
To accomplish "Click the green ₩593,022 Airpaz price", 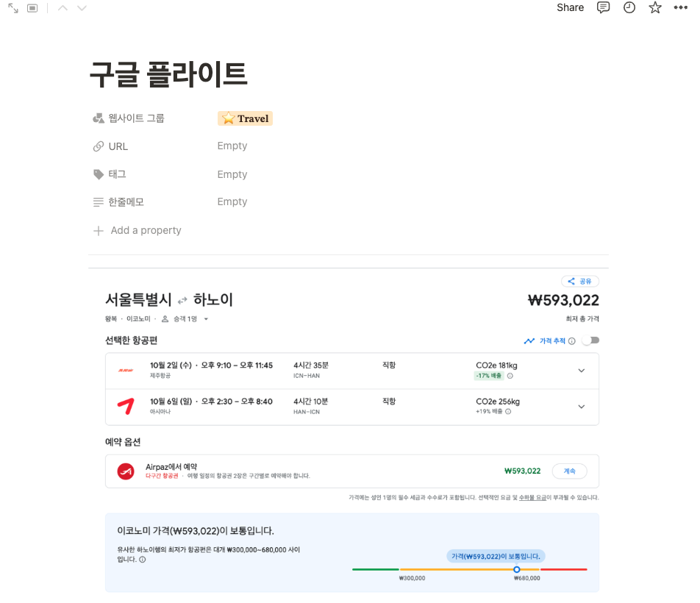I will point(522,471).
